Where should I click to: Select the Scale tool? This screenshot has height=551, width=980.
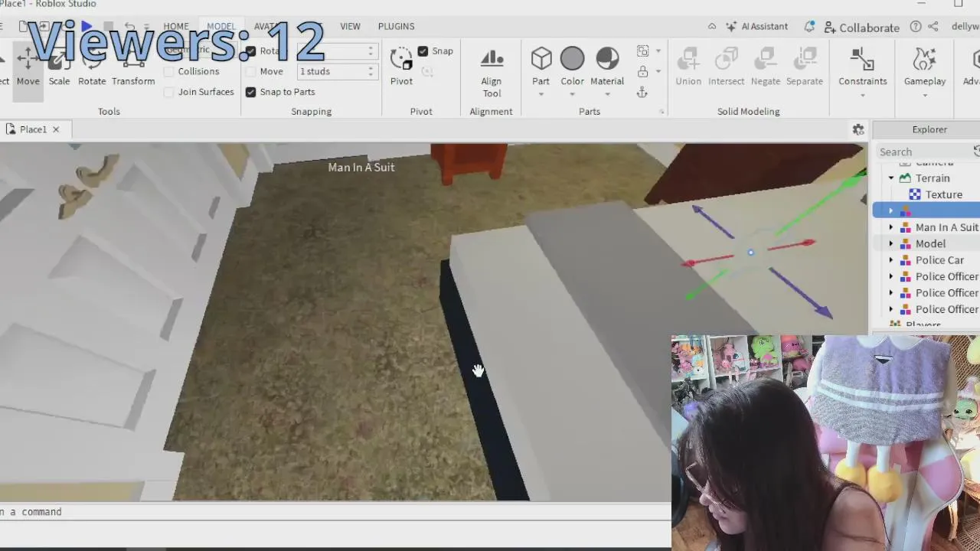59,67
